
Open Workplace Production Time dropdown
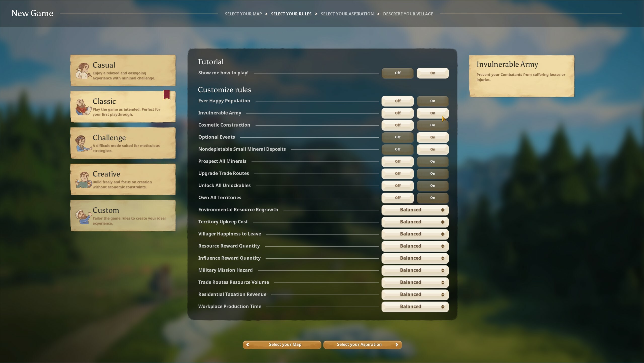tap(415, 307)
